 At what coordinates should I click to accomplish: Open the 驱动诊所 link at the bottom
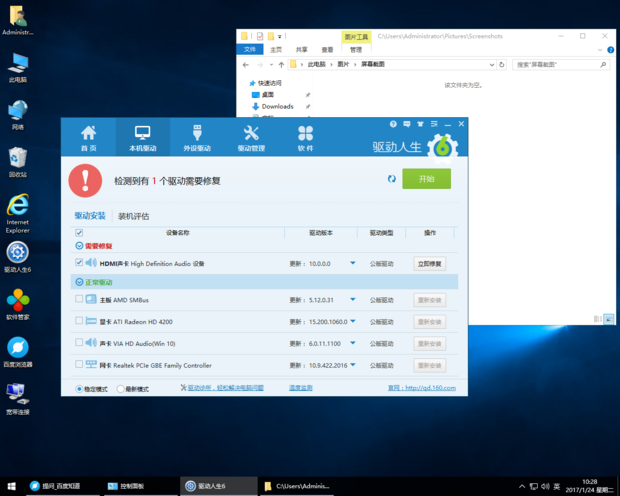tap(225, 388)
